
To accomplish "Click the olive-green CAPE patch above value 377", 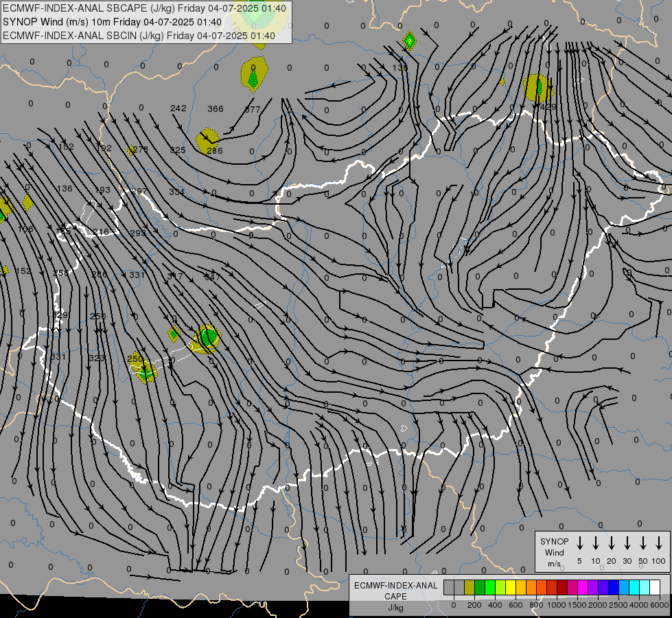I will [x=254, y=75].
